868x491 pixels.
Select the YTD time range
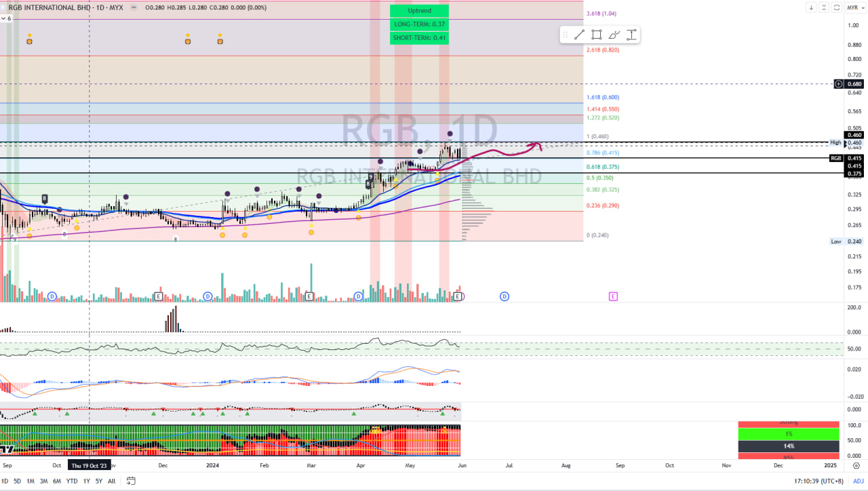[72, 481]
